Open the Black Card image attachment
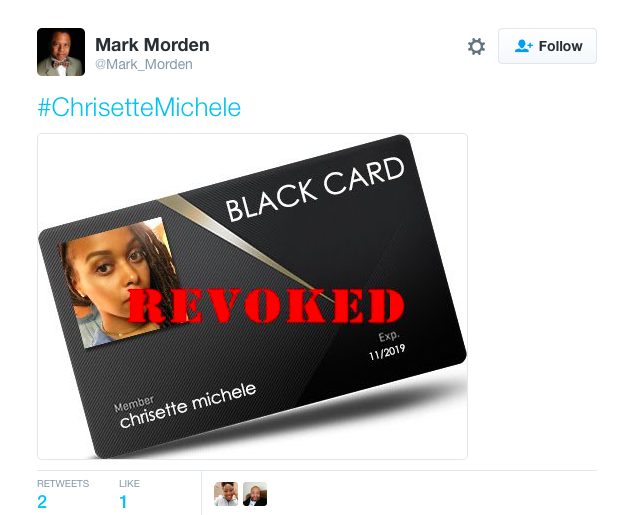The image size is (632, 515). [252, 296]
